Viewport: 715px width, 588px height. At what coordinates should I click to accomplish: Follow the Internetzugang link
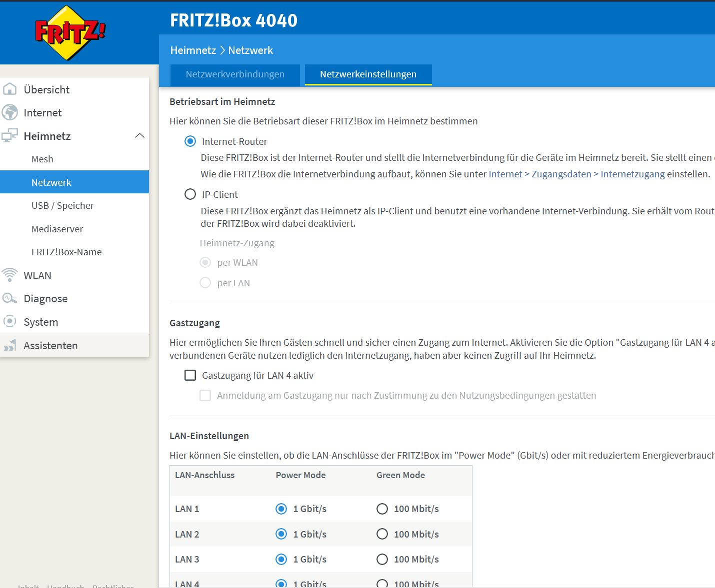(x=632, y=174)
